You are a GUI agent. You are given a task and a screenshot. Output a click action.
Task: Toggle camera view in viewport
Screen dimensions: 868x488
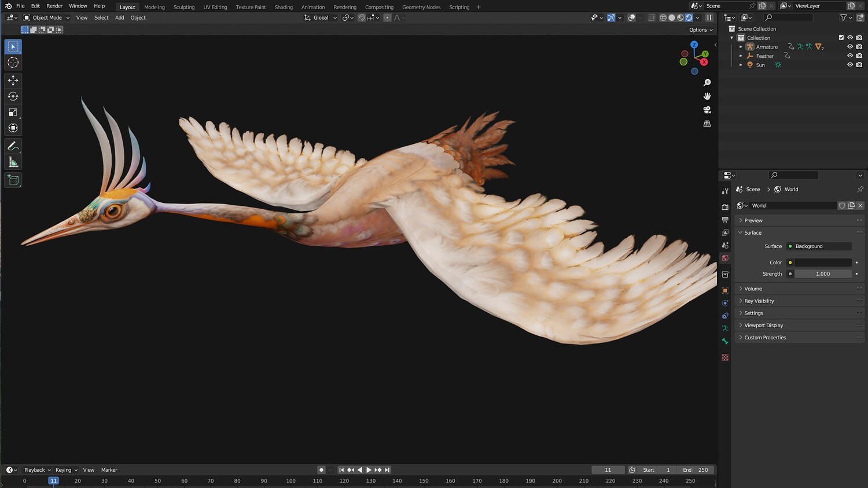tap(707, 110)
